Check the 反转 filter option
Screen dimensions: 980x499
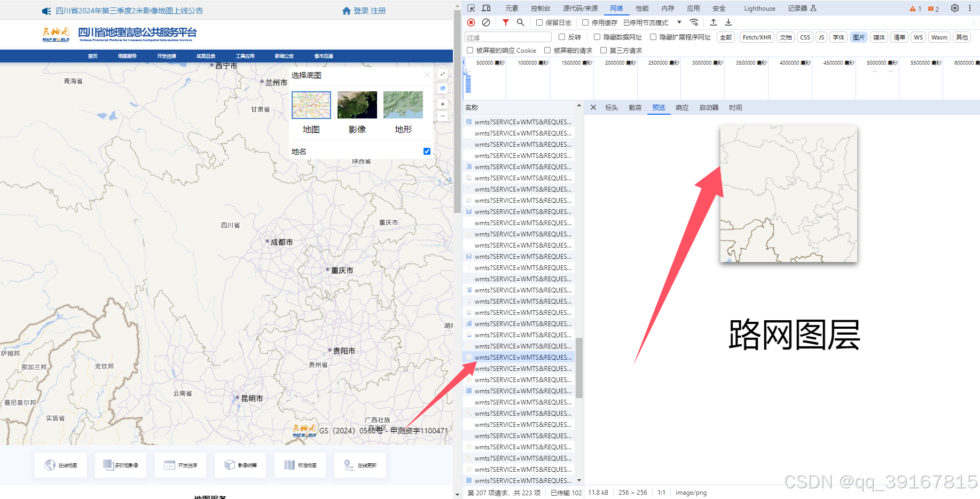point(562,37)
